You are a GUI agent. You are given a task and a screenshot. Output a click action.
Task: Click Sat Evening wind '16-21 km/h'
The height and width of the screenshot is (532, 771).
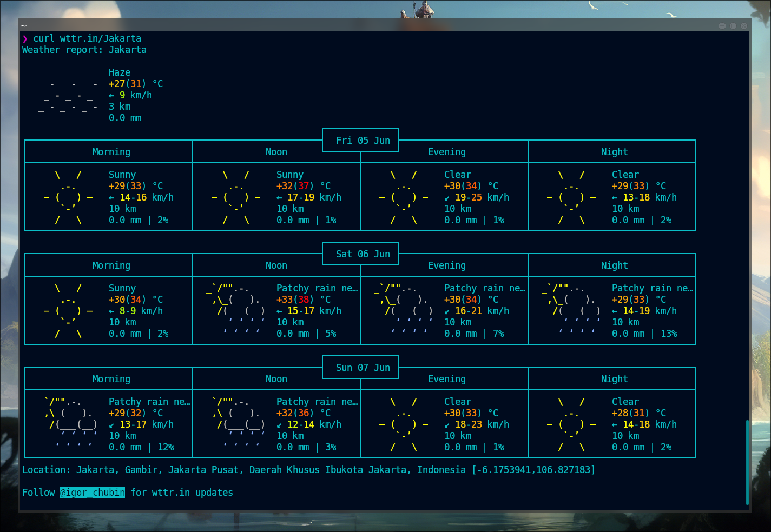pos(482,311)
